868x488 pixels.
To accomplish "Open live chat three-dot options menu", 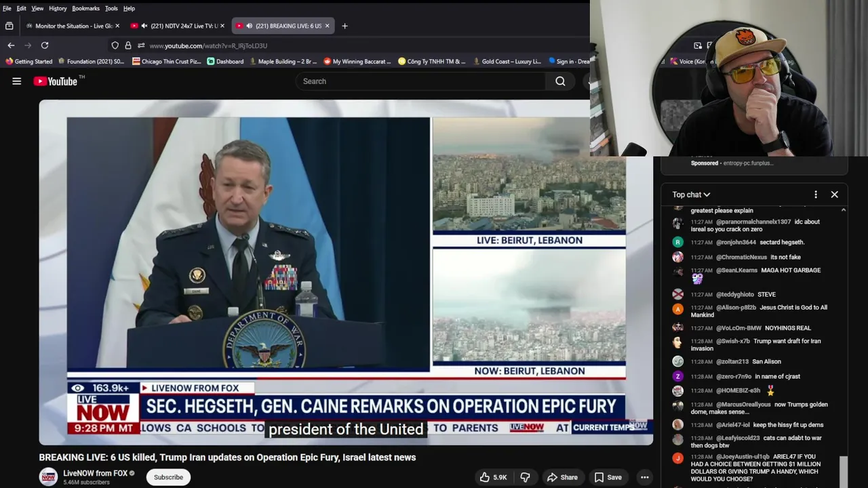I will pyautogui.click(x=816, y=195).
